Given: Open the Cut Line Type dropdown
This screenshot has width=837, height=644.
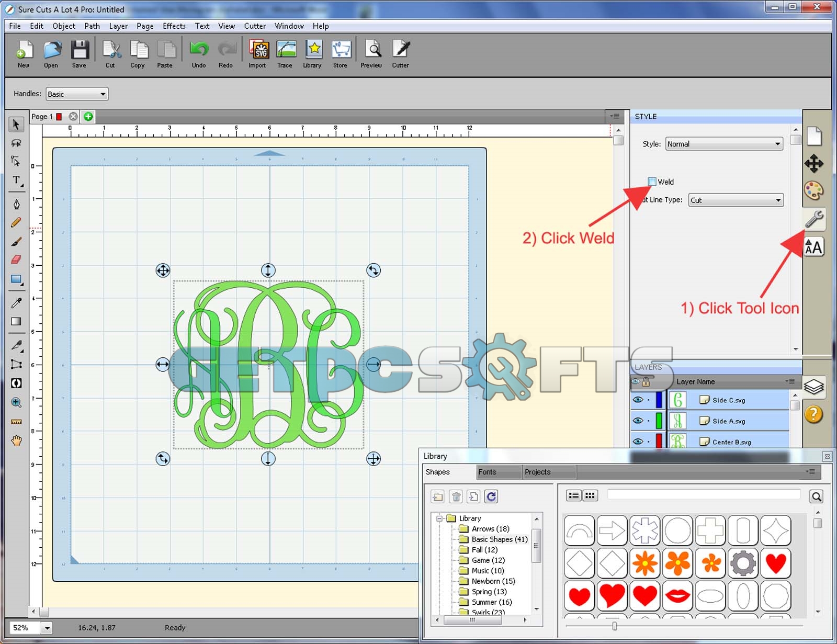Looking at the screenshot, I should 736,200.
